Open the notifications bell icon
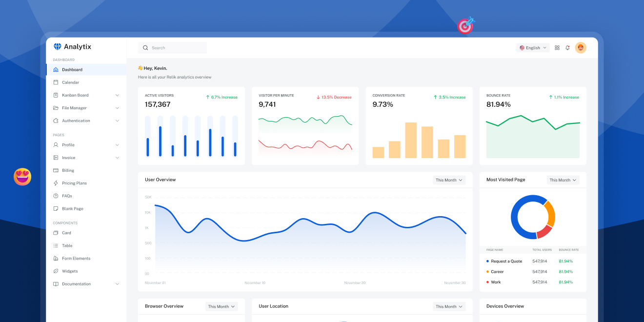The width and height of the screenshot is (644, 322). (x=567, y=48)
